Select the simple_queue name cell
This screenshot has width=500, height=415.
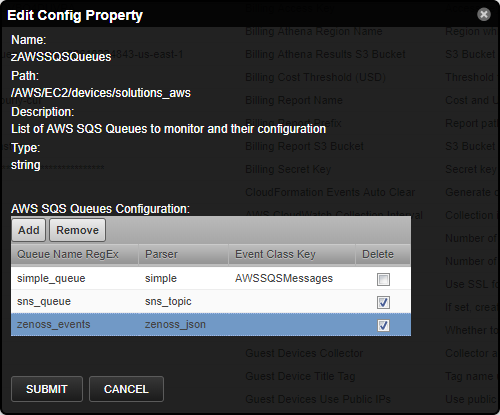tap(75, 278)
